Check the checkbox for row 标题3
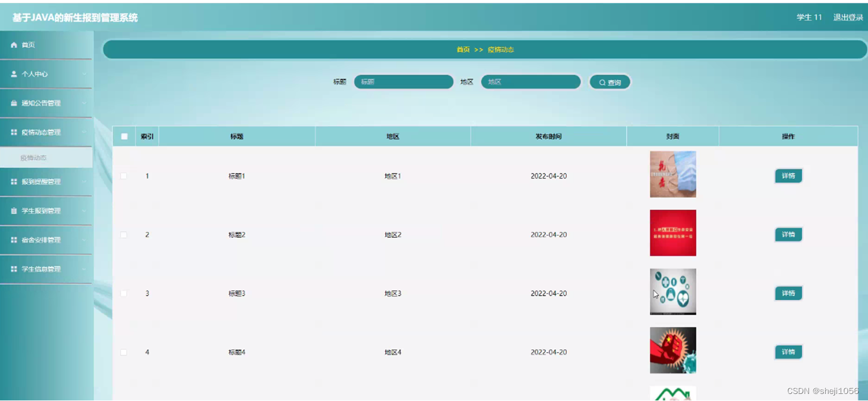Viewport: 868px width, 401px height. click(x=124, y=293)
